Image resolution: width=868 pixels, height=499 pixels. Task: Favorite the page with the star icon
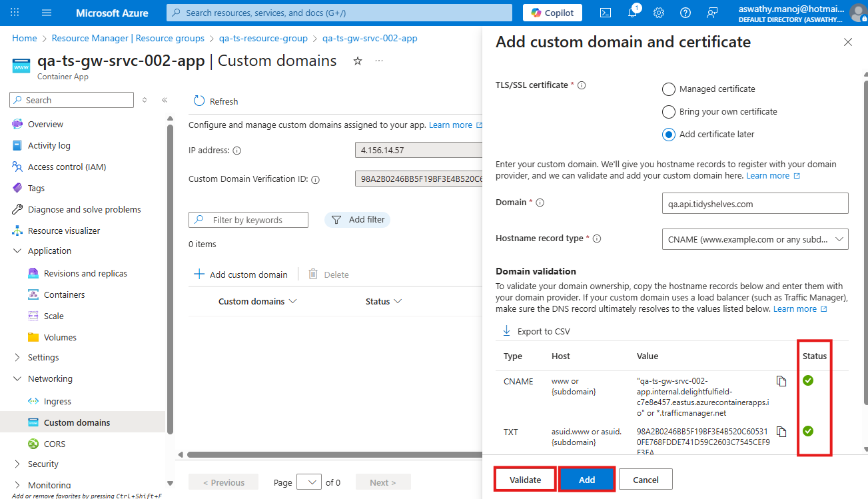(358, 61)
